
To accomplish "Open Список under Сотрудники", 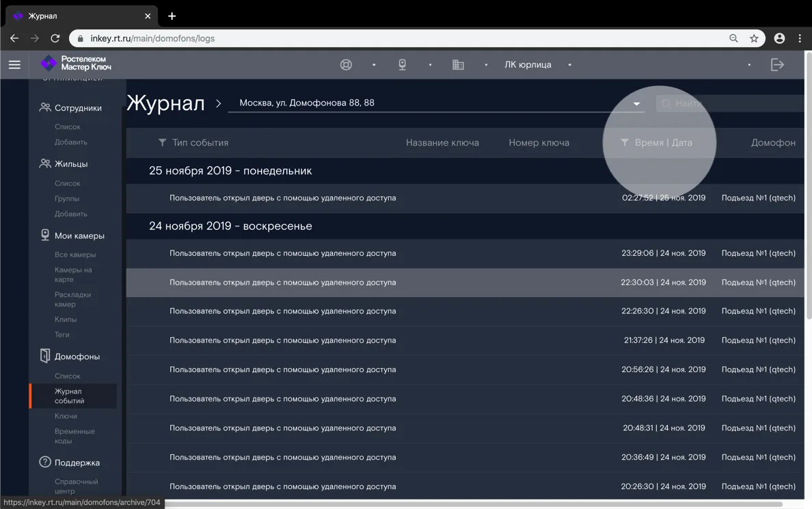I will pyautogui.click(x=67, y=127).
